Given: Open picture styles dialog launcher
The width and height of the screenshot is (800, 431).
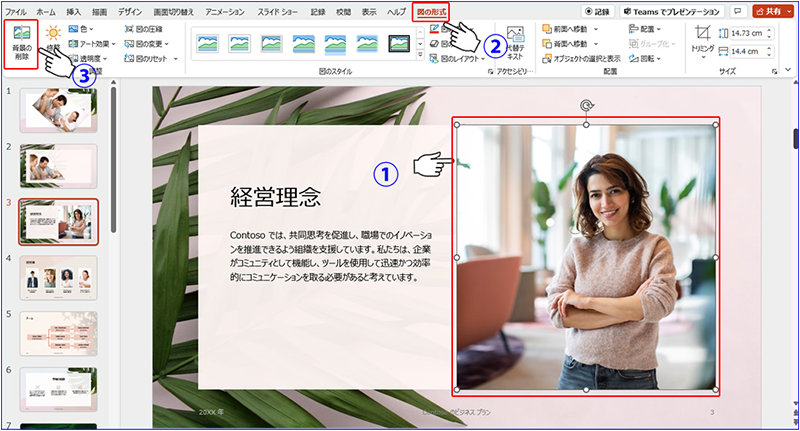Looking at the screenshot, I should tap(490, 72).
